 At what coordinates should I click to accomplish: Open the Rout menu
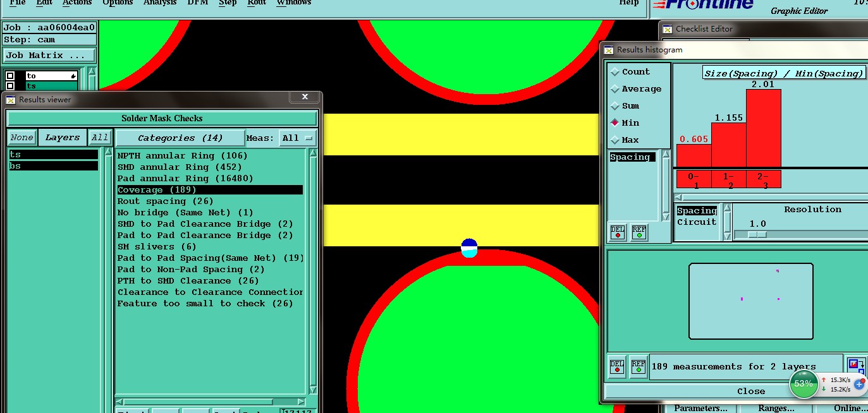pos(257,3)
